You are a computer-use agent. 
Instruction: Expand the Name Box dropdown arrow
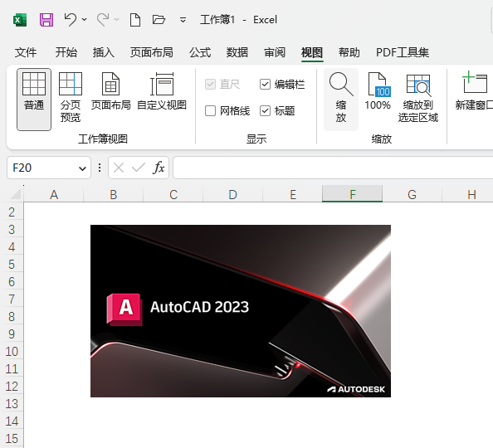point(82,168)
